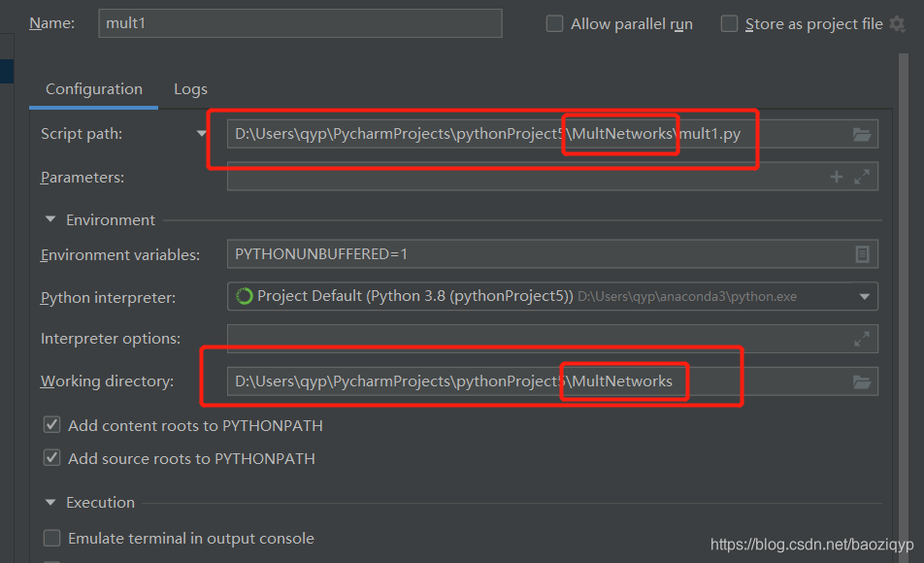Open the Environment variables editor icon
Image resolution: width=924 pixels, height=563 pixels.
(862, 254)
